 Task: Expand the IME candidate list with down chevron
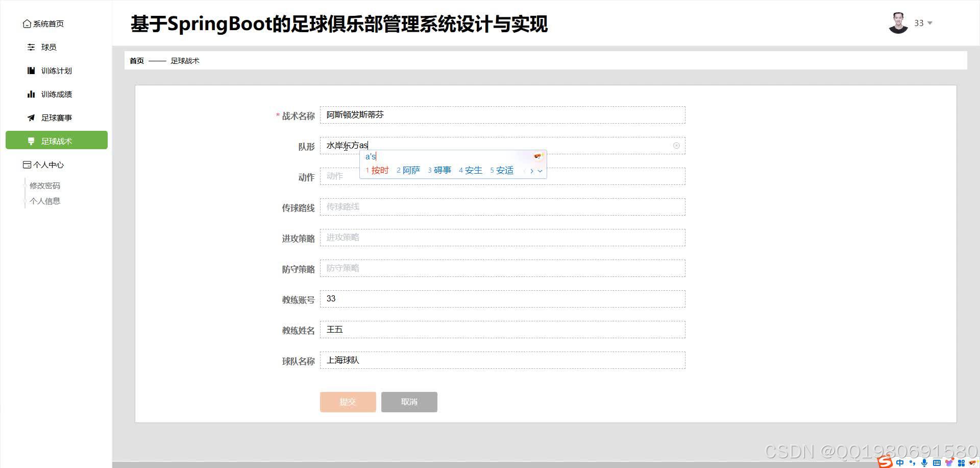click(x=540, y=171)
